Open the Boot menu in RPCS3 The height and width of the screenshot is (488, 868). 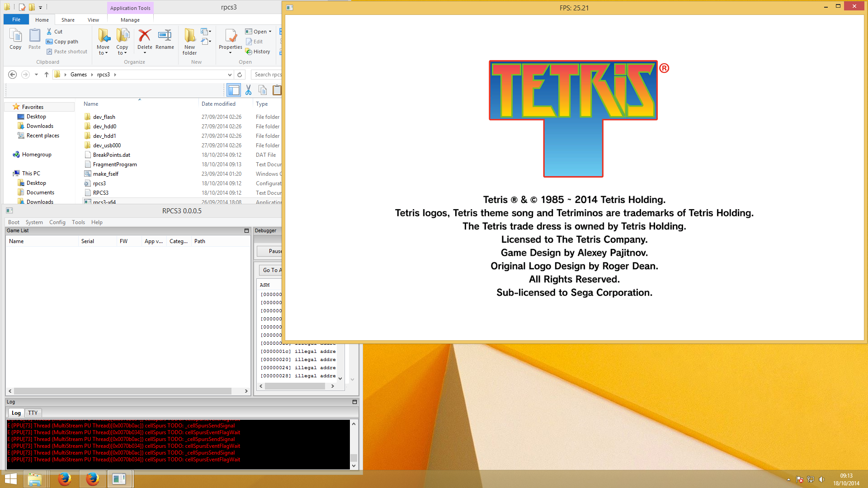tap(14, 222)
